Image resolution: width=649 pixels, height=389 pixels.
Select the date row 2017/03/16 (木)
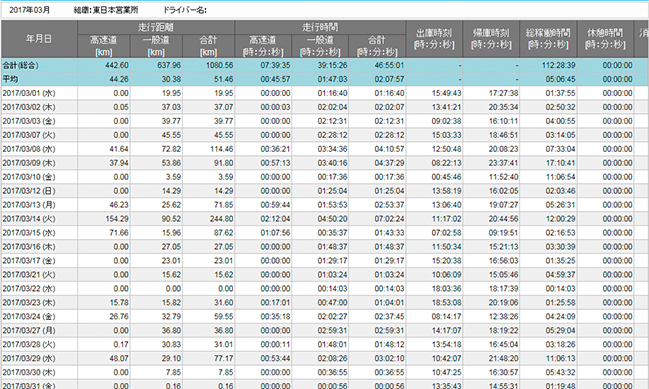point(29,247)
